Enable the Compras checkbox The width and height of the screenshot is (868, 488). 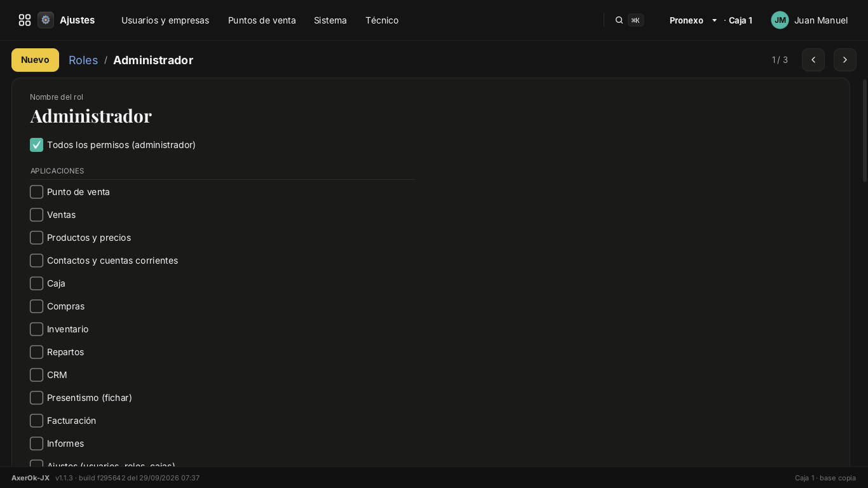[36, 306]
